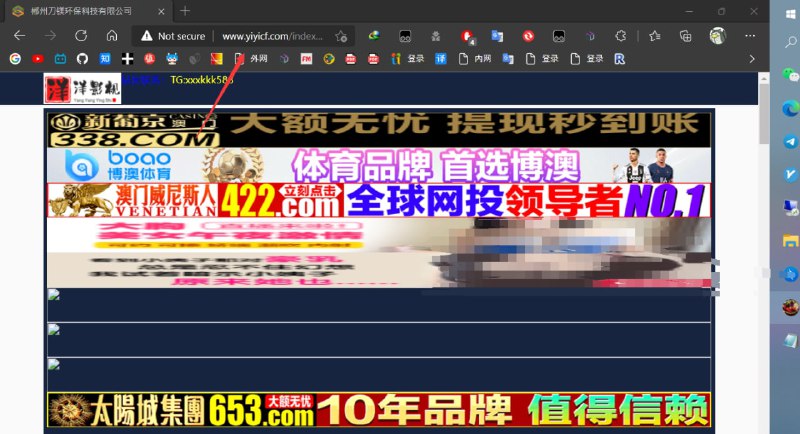The width and height of the screenshot is (800, 434).
Task: Open Telegram from the taskbar
Action: pos(790,141)
